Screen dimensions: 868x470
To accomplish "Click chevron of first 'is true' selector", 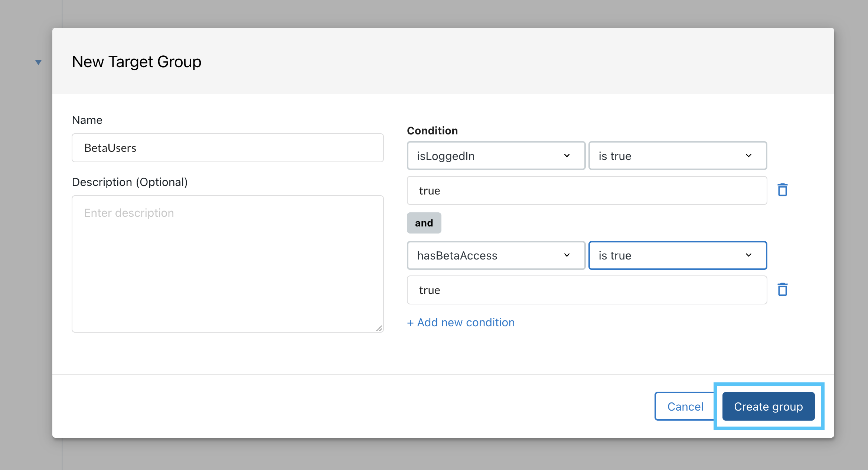I will click(x=748, y=156).
